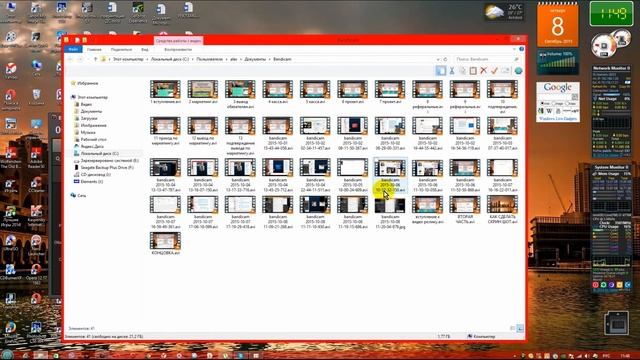Click the digital clock gadget showing 11:49

611,14
